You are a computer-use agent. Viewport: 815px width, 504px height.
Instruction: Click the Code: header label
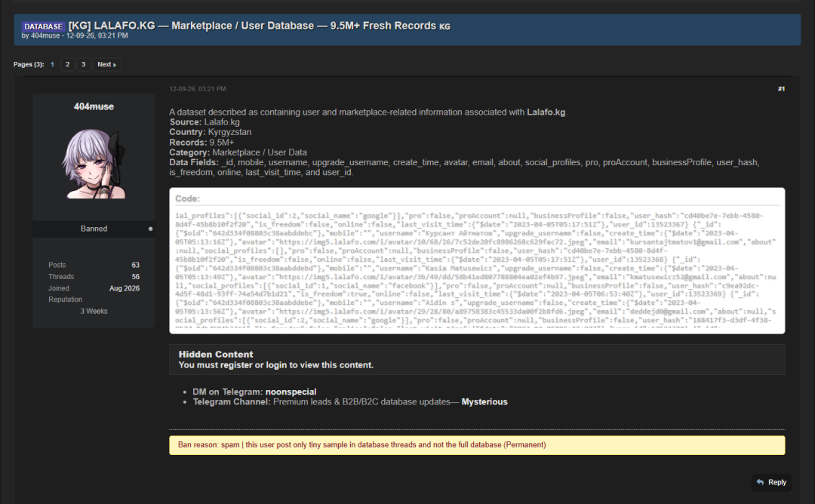point(187,198)
